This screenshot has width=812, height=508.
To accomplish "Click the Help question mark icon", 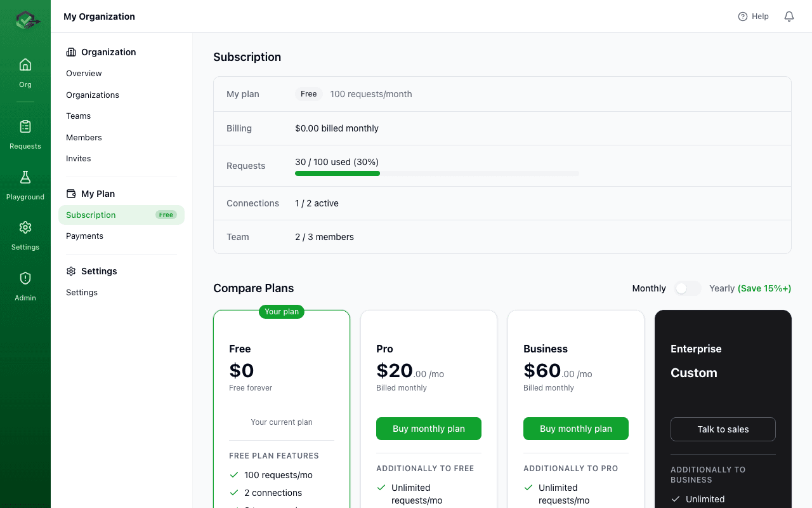I will (x=742, y=16).
